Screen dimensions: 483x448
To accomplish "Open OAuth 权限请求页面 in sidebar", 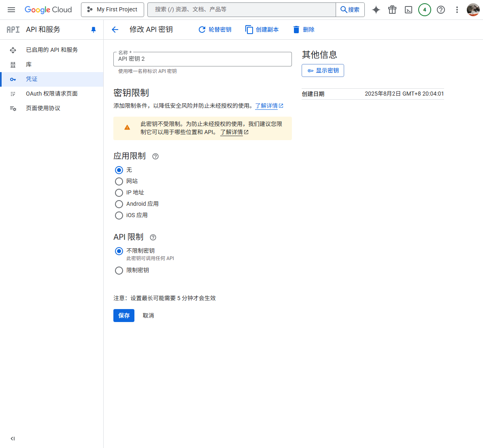I will tap(52, 94).
